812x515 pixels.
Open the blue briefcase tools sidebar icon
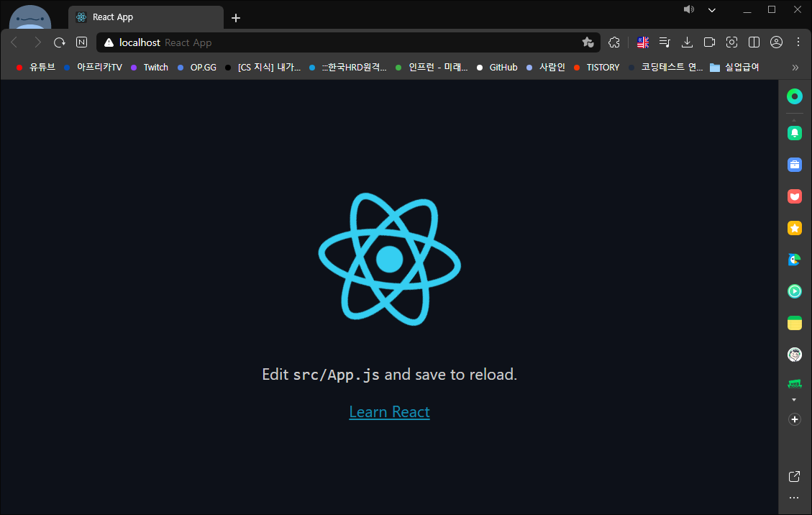(795, 165)
